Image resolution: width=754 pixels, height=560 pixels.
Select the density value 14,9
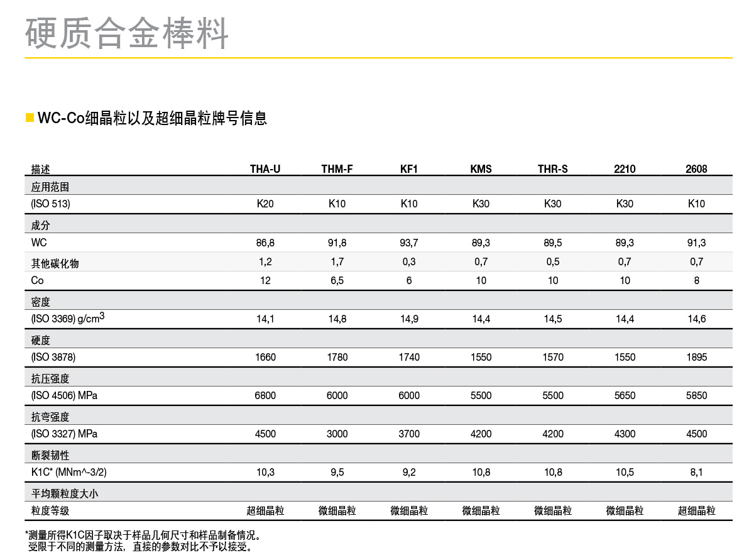click(x=409, y=319)
